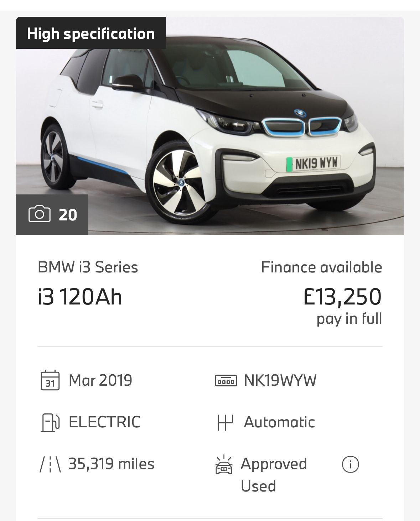Click the Mar 2019 registration date
Viewport: 420px width, 521px height.
point(100,380)
